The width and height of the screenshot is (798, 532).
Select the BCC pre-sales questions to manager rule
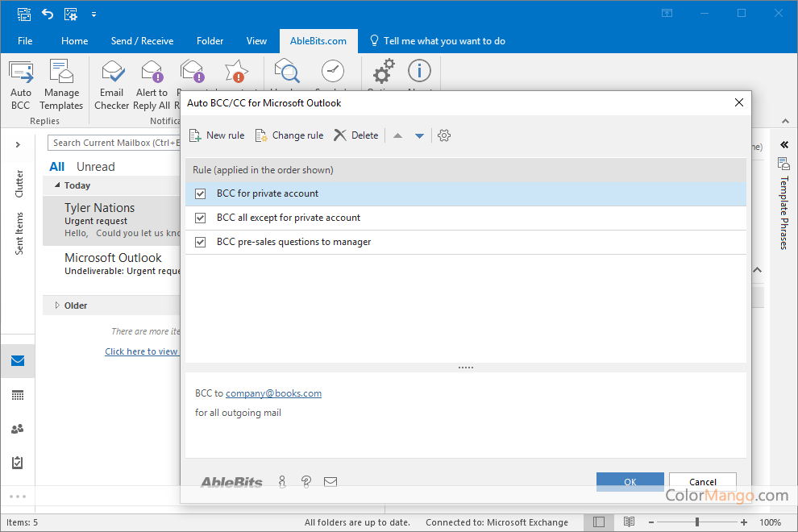(466, 243)
